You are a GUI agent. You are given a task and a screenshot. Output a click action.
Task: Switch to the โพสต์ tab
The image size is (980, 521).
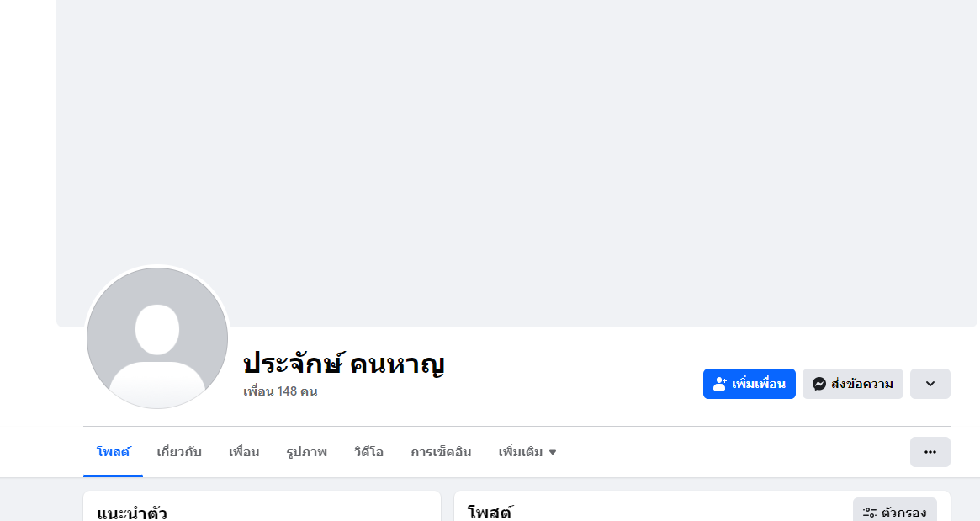pos(113,452)
